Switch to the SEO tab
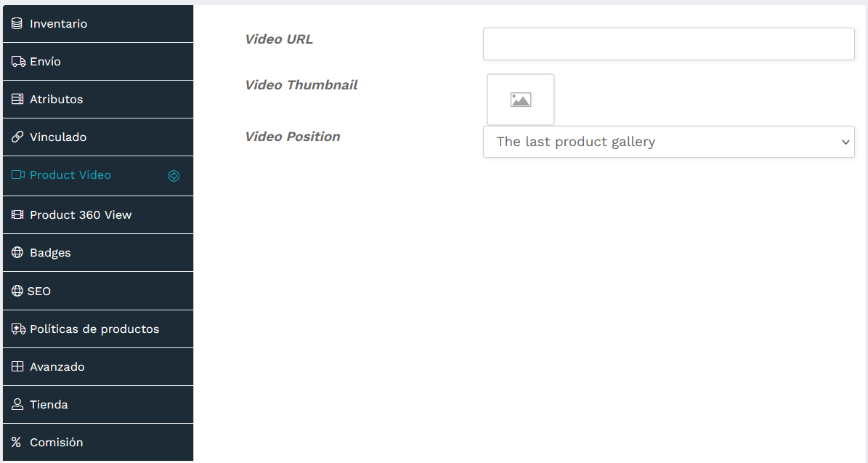The image size is (868, 463). 40,291
